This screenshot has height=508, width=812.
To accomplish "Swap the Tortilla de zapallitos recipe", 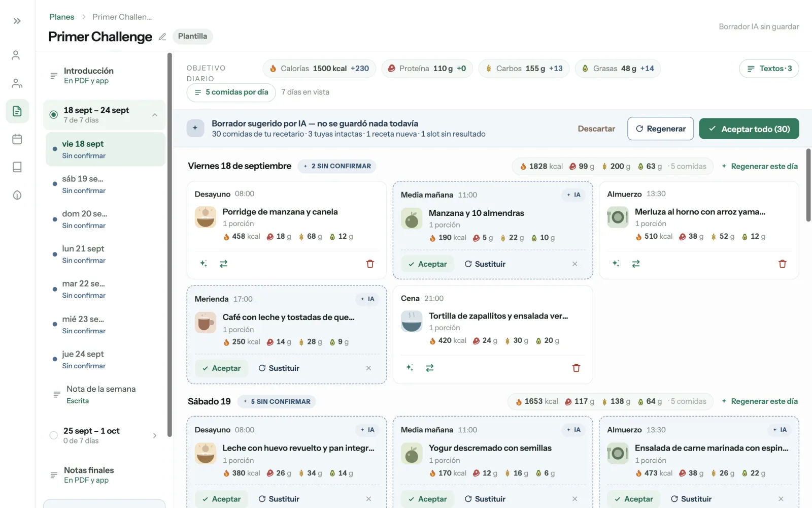I will click(430, 368).
